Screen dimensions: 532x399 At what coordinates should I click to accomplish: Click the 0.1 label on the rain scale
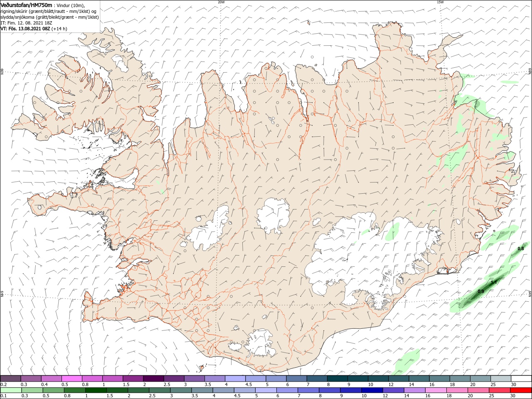(3, 396)
